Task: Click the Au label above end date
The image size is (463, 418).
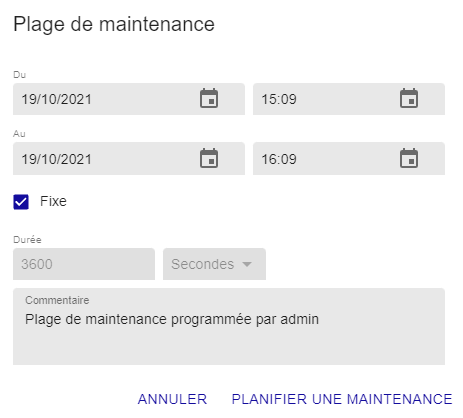Action: point(19,134)
